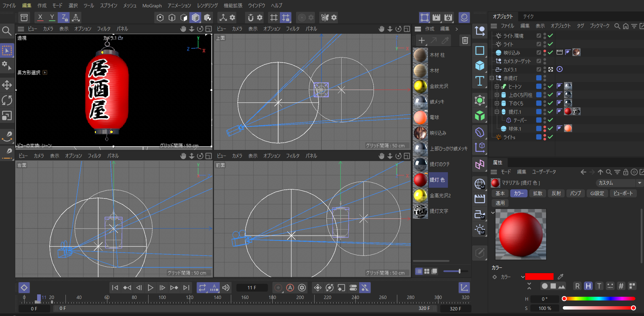
Task: Jump to the end of the timeline
Action: (186, 288)
